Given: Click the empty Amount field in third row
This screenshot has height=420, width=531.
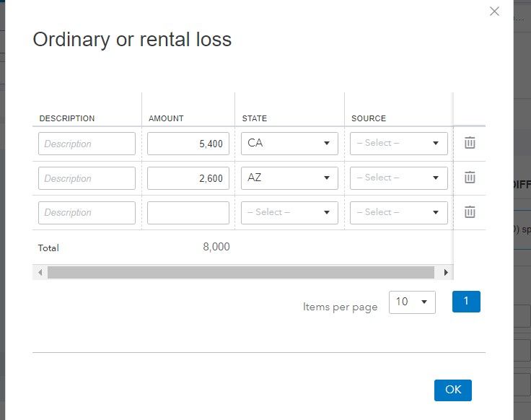Looking at the screenshot, I should (x=188, y=213).
